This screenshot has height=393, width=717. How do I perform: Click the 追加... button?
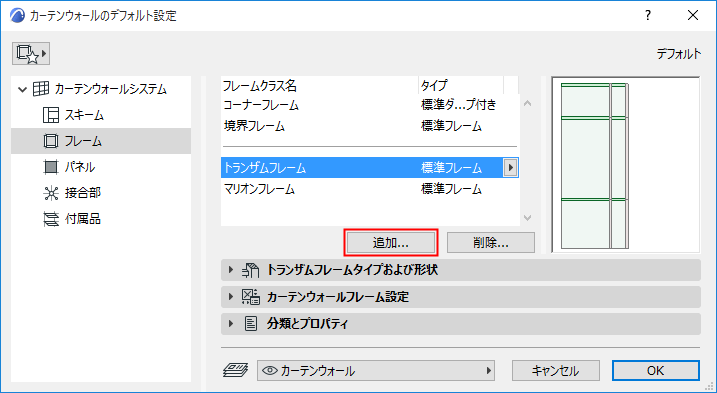(x=391, y=243)
